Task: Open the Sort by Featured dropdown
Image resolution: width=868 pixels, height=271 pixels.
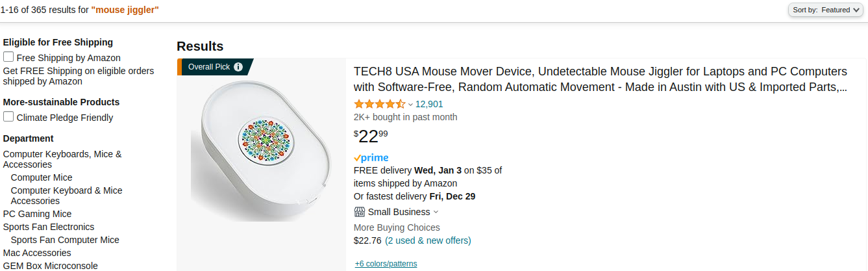Action: tap(825, 10)
